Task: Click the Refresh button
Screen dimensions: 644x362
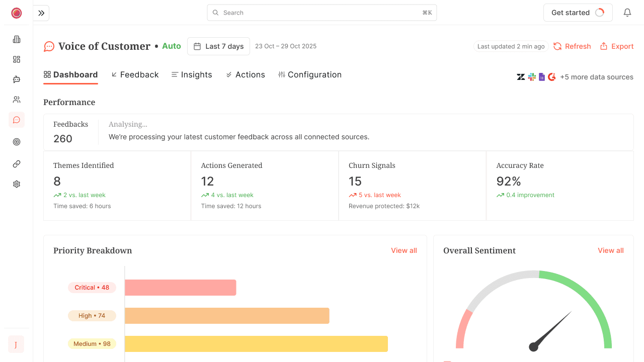Action: click(572, 46)
